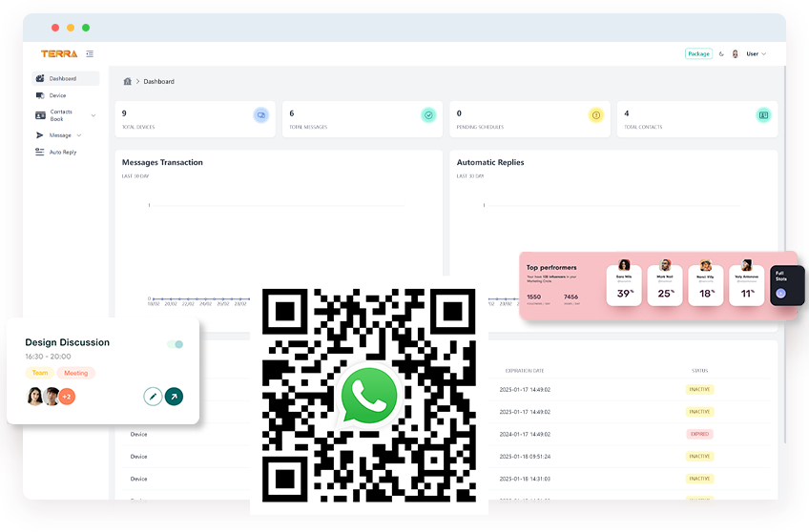Image resolution: width=809 pixels, height=532 pixels.
Task: Click the user avatar icon
Action: pyautogui.click(x=736, y=53)
